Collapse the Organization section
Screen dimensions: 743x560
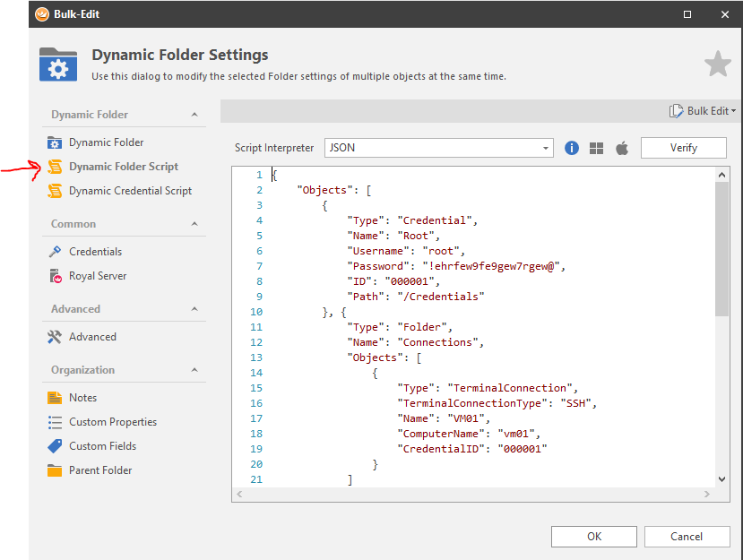(x=194, y=370)
